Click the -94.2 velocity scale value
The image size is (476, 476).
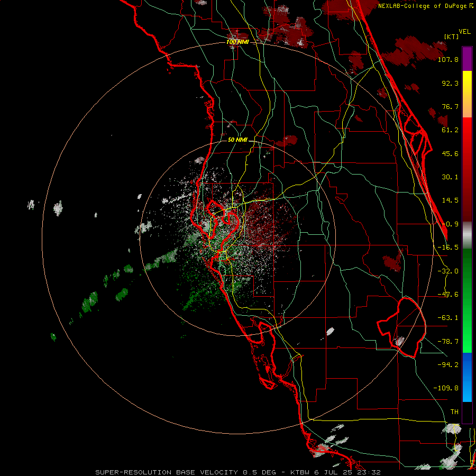[448, 365]
